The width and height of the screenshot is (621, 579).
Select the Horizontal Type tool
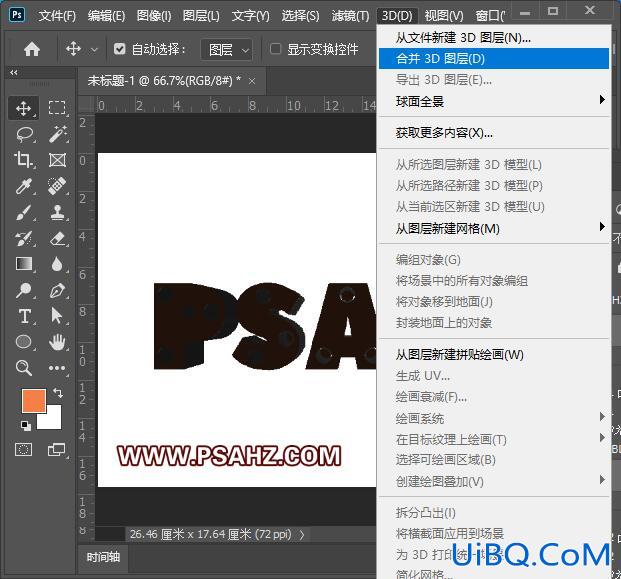click(x=23, y=316)
